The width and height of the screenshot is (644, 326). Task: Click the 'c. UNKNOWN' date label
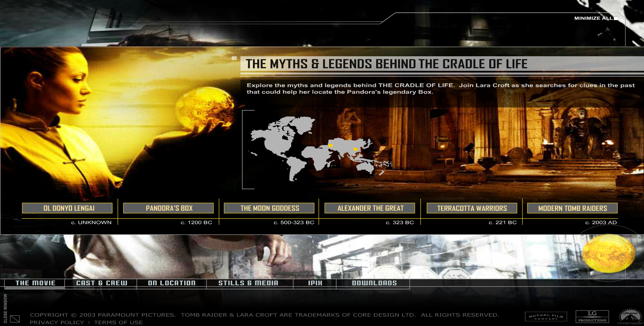[91, 223]
